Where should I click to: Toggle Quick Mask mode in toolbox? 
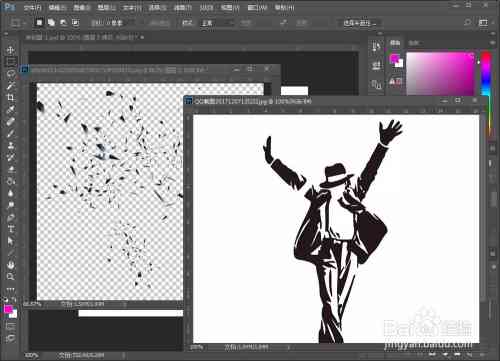(11, 325)
